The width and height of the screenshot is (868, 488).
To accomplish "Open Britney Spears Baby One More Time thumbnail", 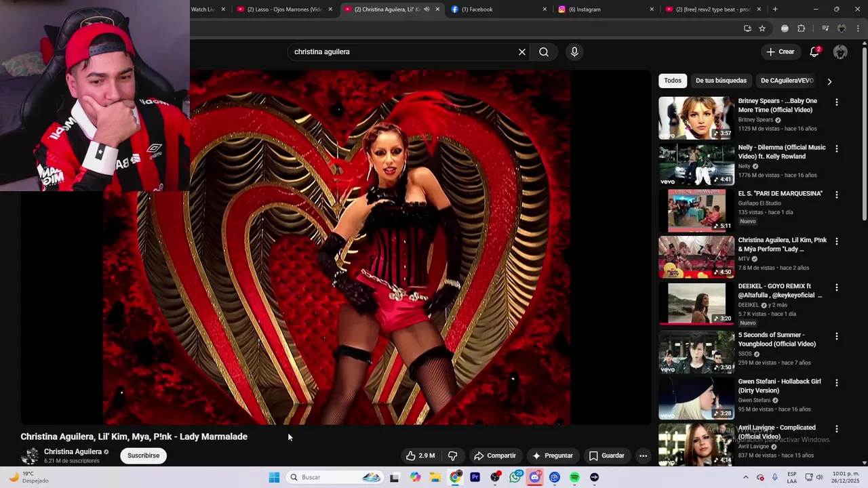I will [696, 118].
